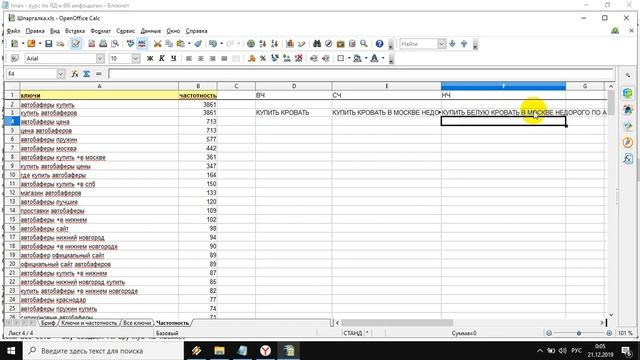Open the font size 10 dropdown
Viewport: 640px width, 360px height.
(x=136, y=58)
